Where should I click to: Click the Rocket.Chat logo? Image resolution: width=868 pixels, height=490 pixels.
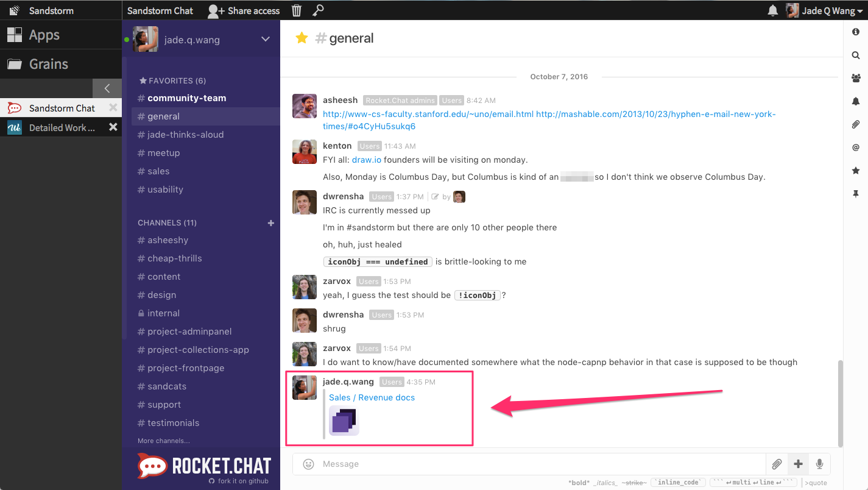204,466
